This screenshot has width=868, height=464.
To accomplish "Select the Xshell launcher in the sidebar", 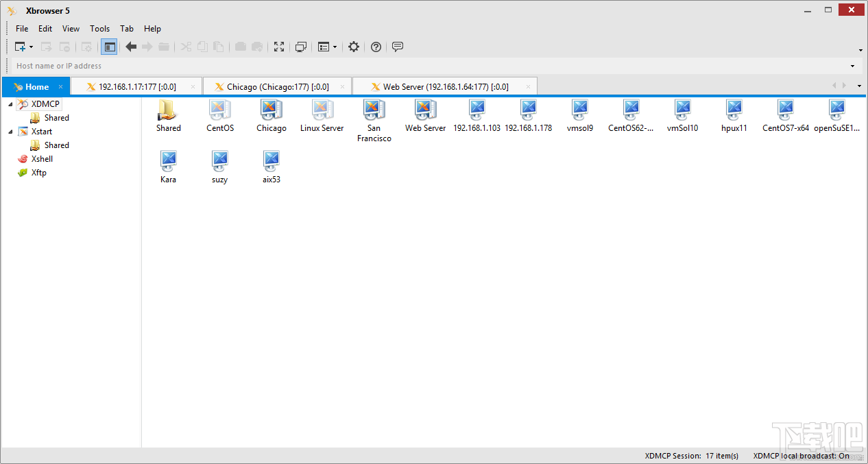I will (42, 158).
